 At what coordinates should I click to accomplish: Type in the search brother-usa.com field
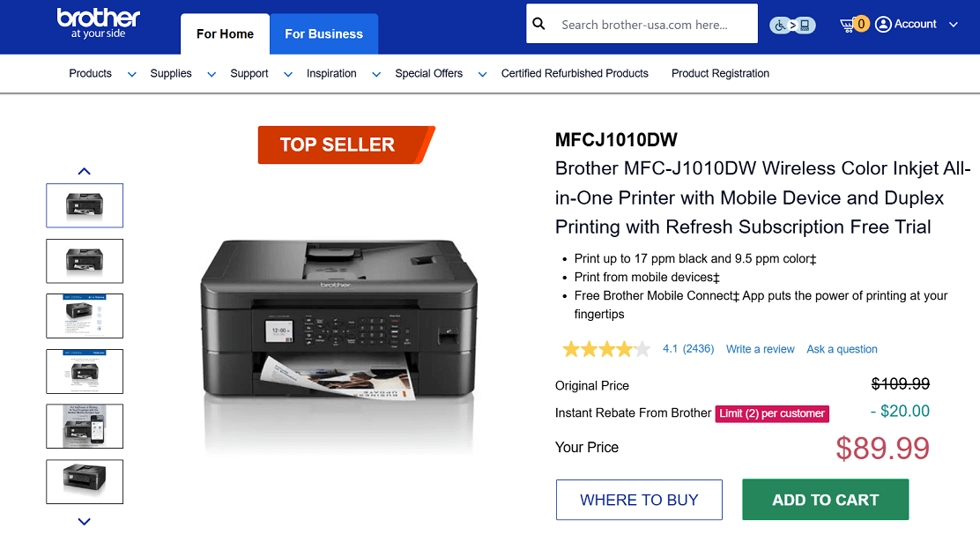point(652,25)
